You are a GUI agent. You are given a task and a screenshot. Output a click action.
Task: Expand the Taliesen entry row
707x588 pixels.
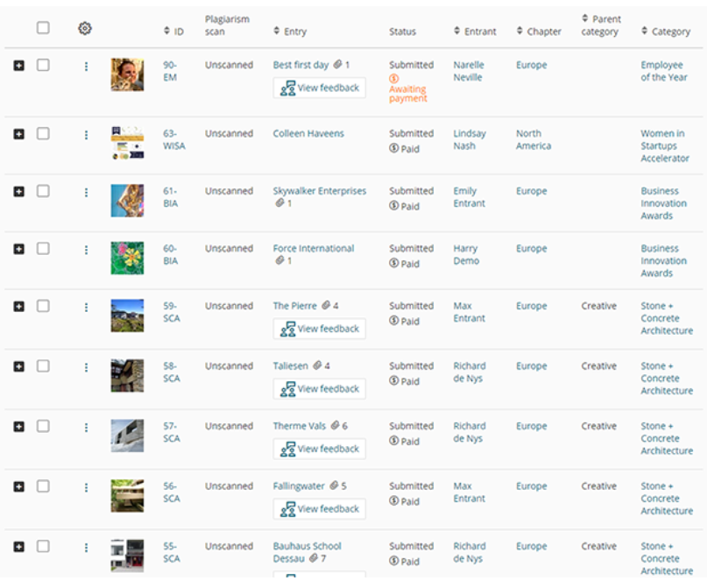click(19, 366)
